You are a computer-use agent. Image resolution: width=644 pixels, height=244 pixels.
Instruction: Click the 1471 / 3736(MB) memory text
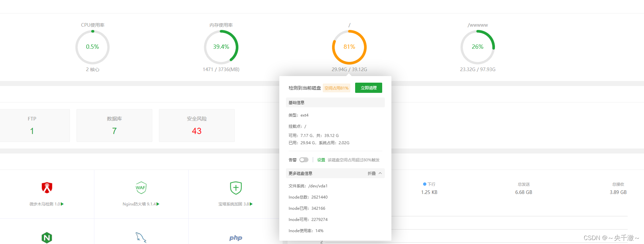point(221,69)
